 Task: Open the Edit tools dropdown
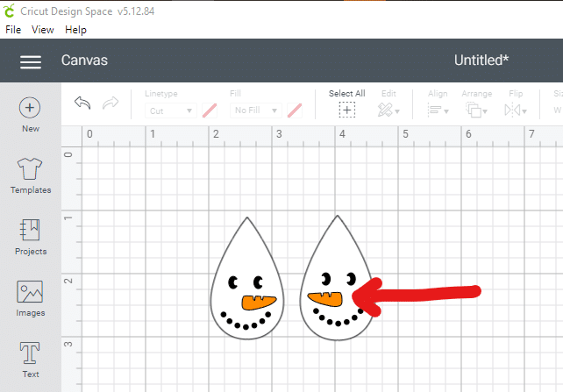[388, 110]
